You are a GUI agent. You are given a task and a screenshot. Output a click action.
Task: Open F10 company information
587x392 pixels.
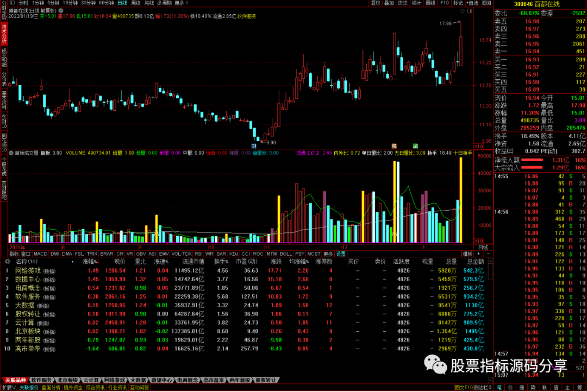[x=445, y=3]
